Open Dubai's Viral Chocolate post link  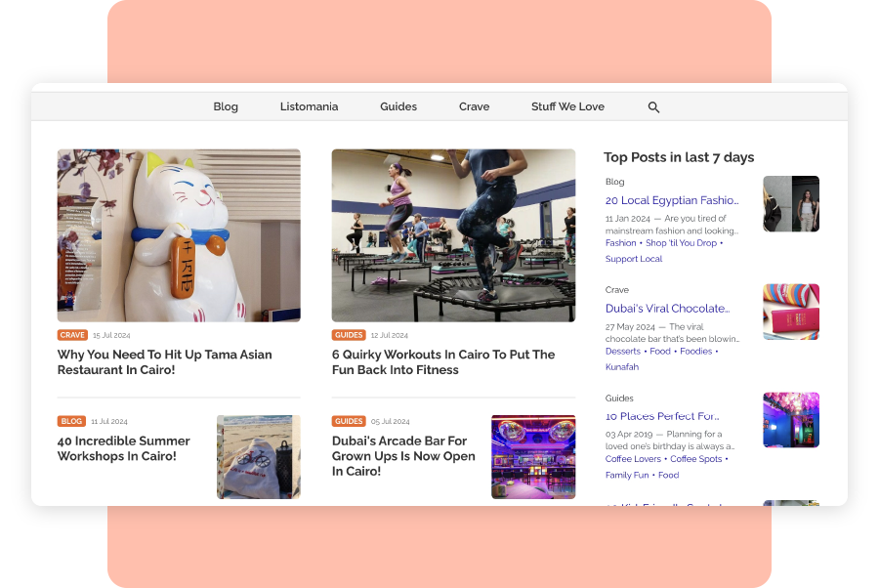coord(668,309)
